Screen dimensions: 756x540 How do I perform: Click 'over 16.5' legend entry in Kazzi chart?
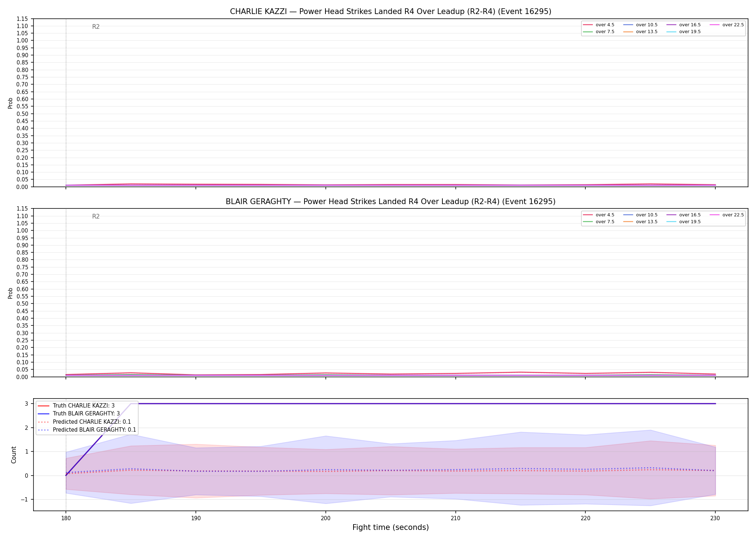pyautogui.click(x=684, y=25)
